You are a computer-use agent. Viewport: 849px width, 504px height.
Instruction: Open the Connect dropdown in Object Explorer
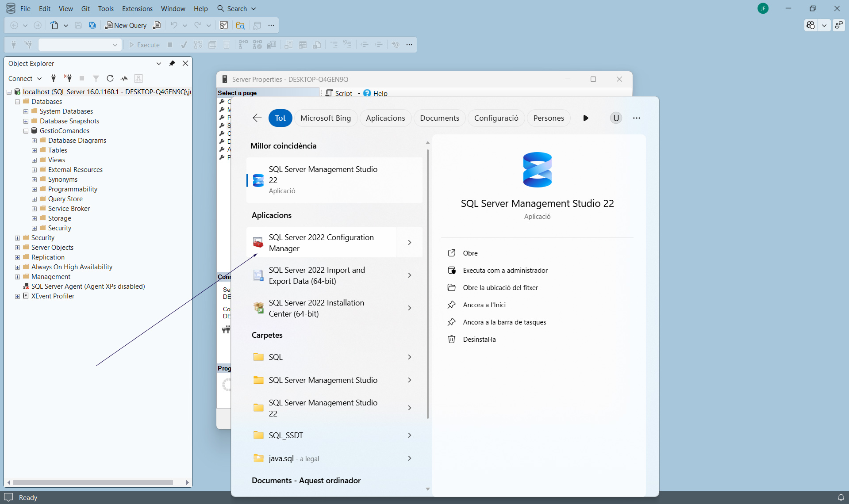25,78
